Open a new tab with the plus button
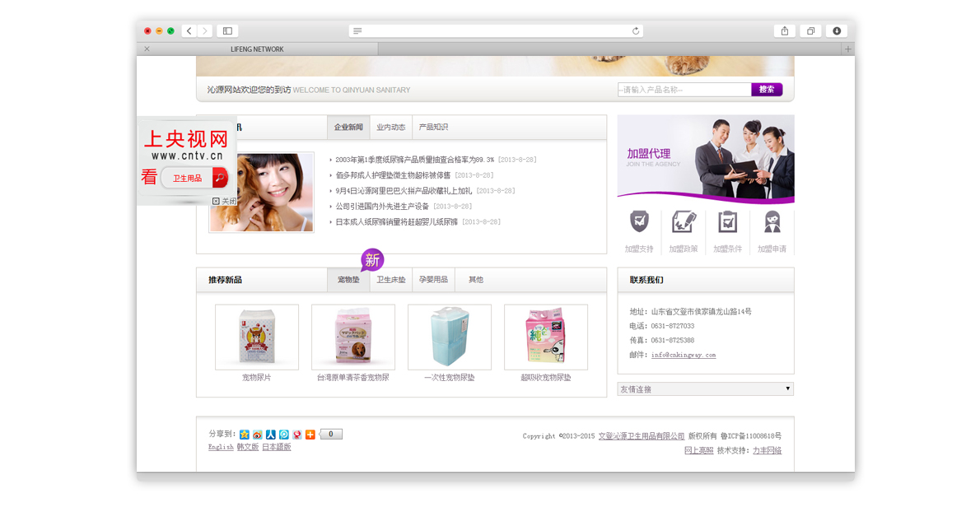Screen dimensions: 980x507 coord(847,49)
